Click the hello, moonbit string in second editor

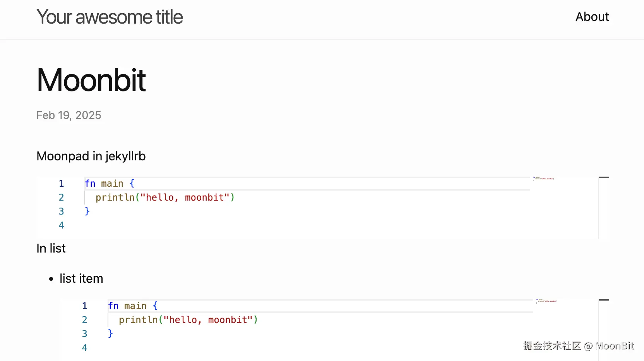pos(208,320)
